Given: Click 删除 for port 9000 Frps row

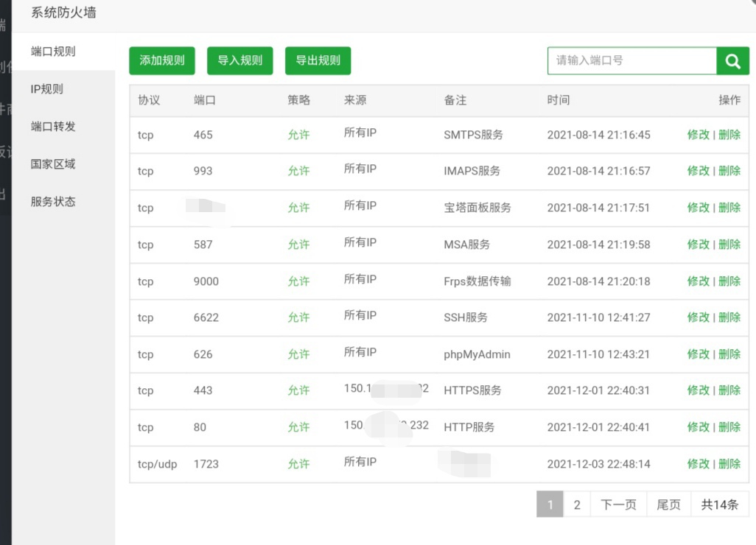Looking at the screenshot, I should (729, 281).
